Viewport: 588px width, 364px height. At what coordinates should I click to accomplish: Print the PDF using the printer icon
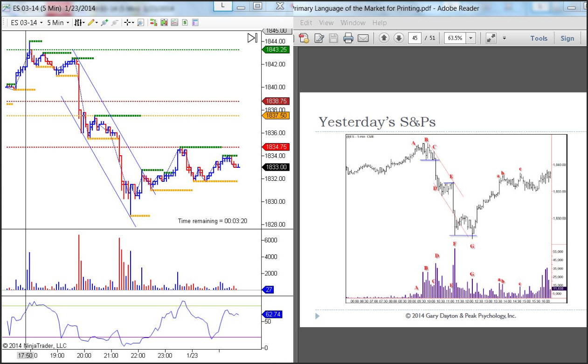pyautogui.click(x=348, y=38)
